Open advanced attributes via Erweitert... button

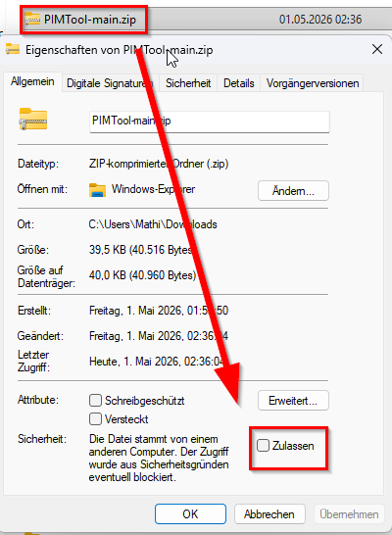(293, 400)
